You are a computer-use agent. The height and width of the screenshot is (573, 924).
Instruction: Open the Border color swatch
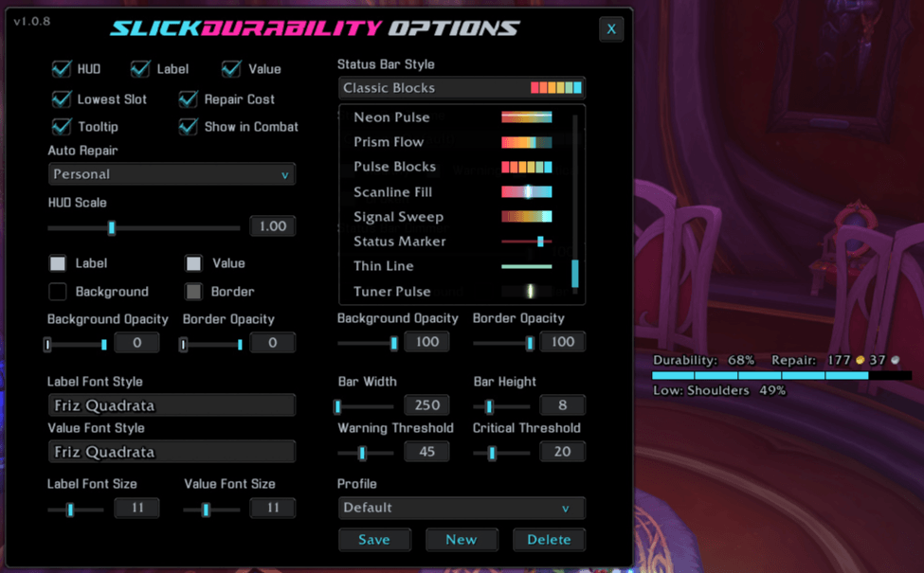click(x=193, y=292)
